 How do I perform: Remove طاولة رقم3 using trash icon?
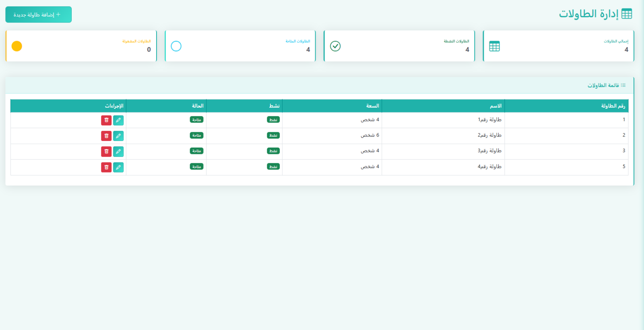point(106,152)
